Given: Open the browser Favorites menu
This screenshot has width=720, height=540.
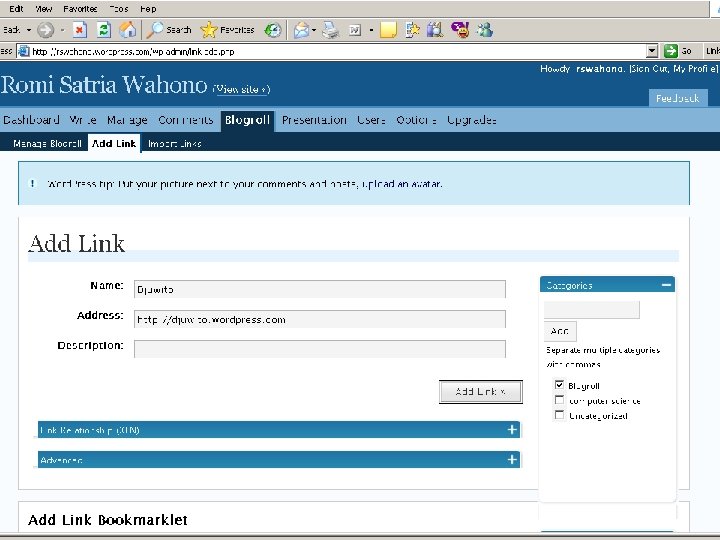Looking at the screenshot, I should [80, 9].
